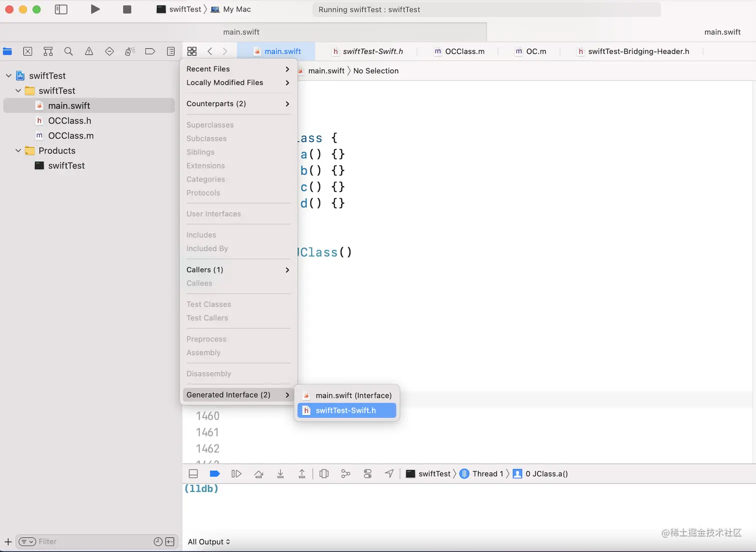
Task: Run the swiftTest scheme with Play button
Action: (x=95, y=9)
